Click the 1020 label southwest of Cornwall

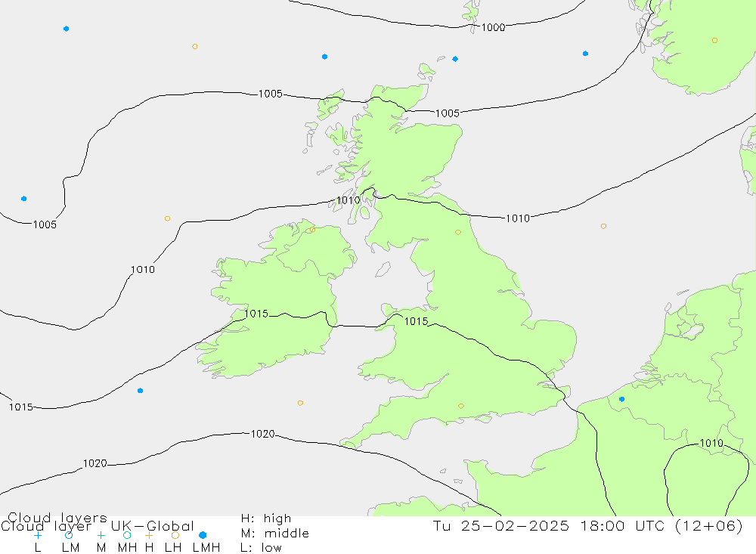(263, 434)
